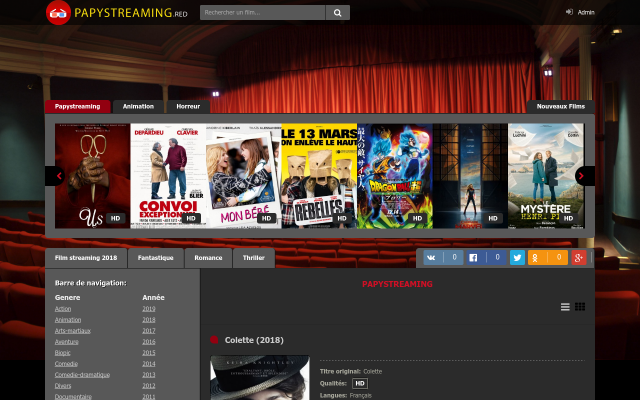Click the red PAPYSTREAMING heading
This screenshot has height=400, width=640.
(397, 284)
